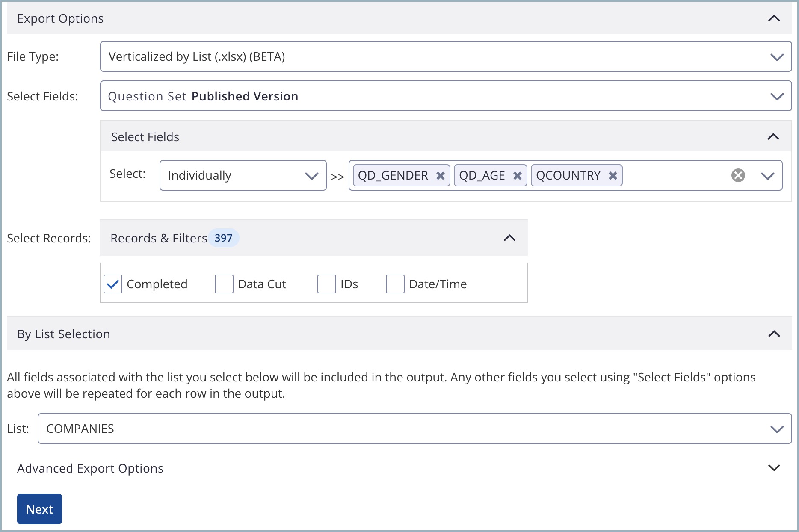This screenshot has height=532, width=799.
Task: Clear all selected fields with the circle X
Action: coord(737,174)
